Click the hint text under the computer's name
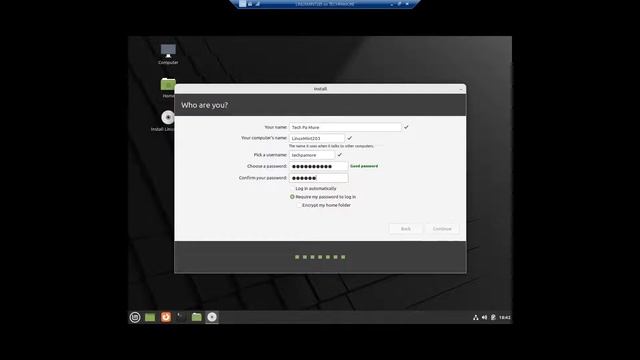Viewport: 640px width, 360px height. [x=331, y=146]
